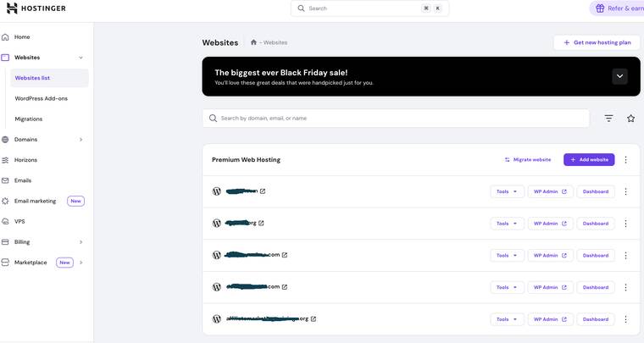The height and width of the screenshot is (343, 644).
Task: Open external link icon of first website
Action: (263, 191)
